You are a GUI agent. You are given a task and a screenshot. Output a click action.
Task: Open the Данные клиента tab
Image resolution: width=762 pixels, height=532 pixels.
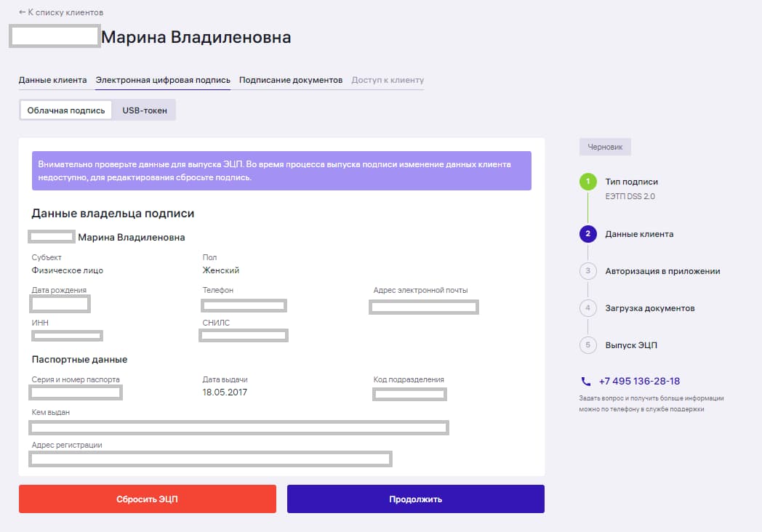(x=52, y=80)
